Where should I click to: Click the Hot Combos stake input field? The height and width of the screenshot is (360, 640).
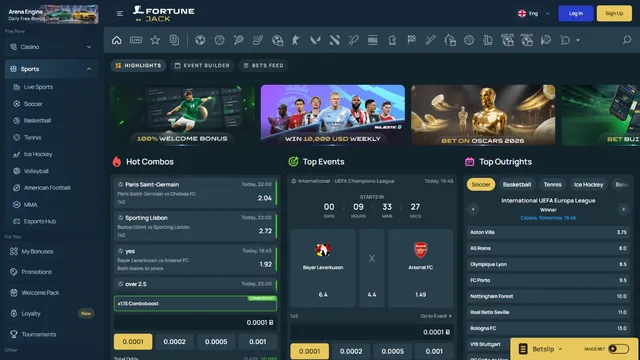coord(195,322)
